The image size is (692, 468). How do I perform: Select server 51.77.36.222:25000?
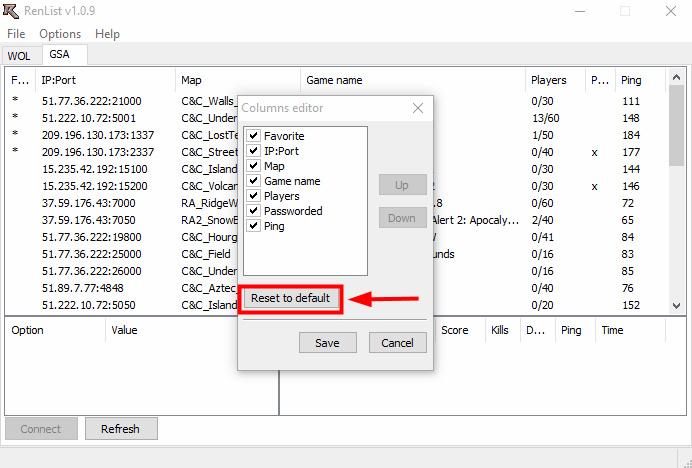92,254
